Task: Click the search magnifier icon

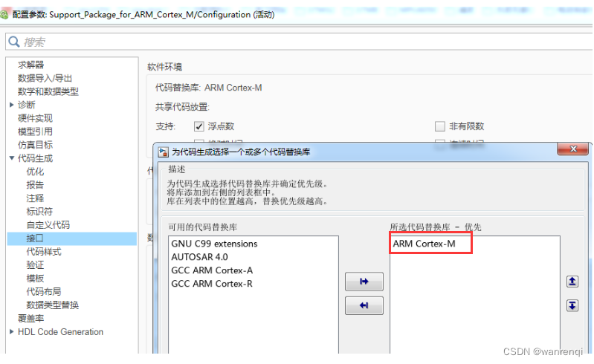Action: (14, 42)
